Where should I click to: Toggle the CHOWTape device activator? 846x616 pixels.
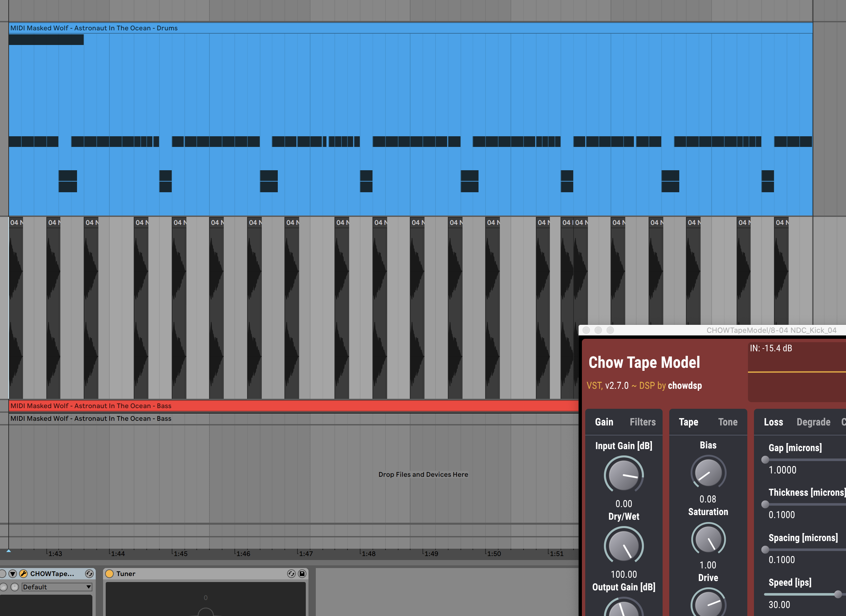[x=3, y=573]
